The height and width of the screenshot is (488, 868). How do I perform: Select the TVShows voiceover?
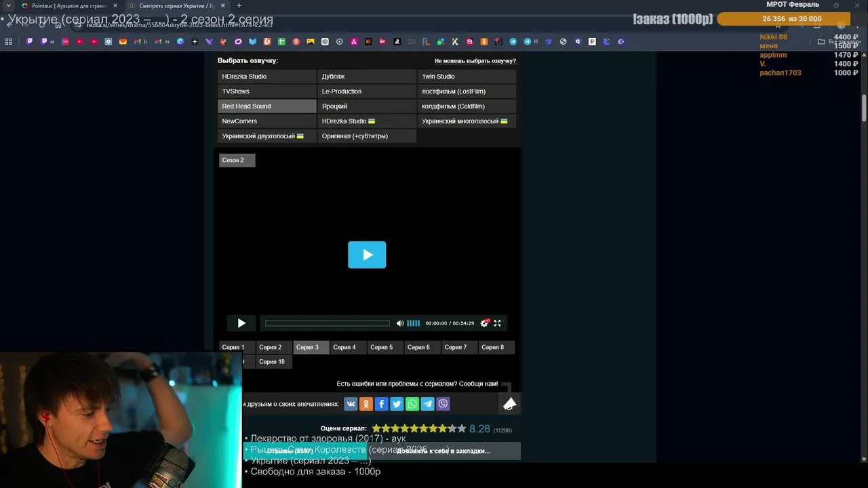[x=267, y=91]
